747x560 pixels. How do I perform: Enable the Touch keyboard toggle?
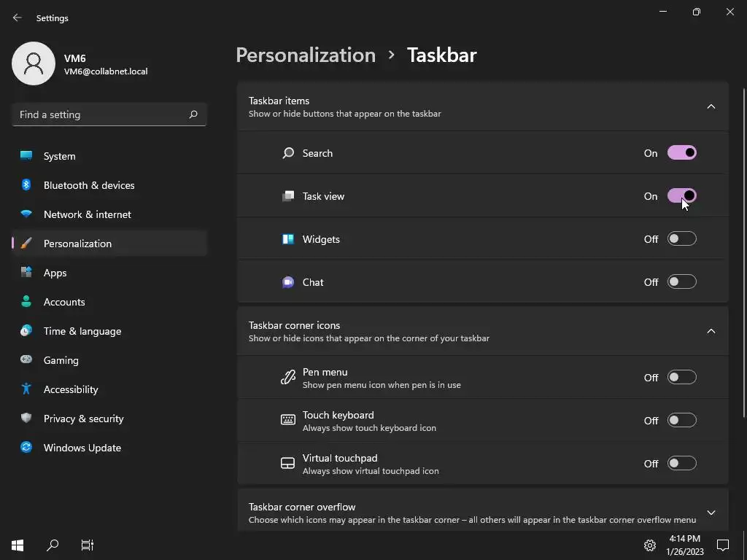[682, 421]
